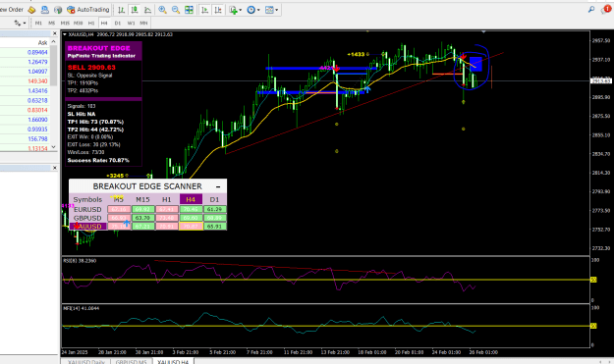The image size is (614, 364).
Task: Toggle chart auto scroll icon
Action: [x=204, y=10]
